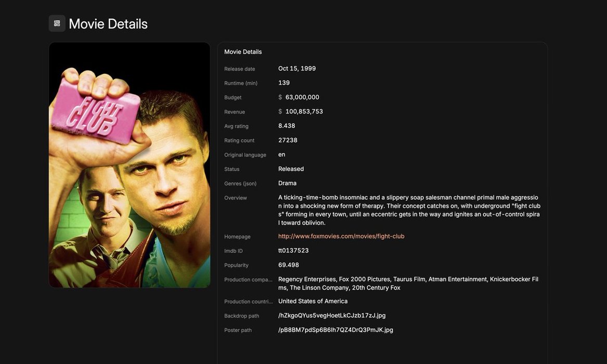Click the average rating value 8.438
Viewport: 607px width, 364px height.
[287, 126]
